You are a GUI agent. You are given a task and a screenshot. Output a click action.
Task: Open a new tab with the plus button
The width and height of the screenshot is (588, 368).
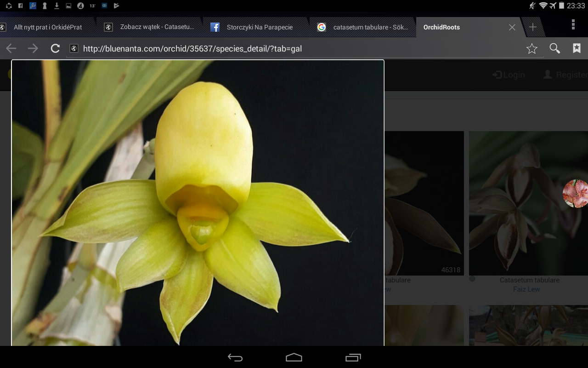pyautogui.click(x=532, y=27)
